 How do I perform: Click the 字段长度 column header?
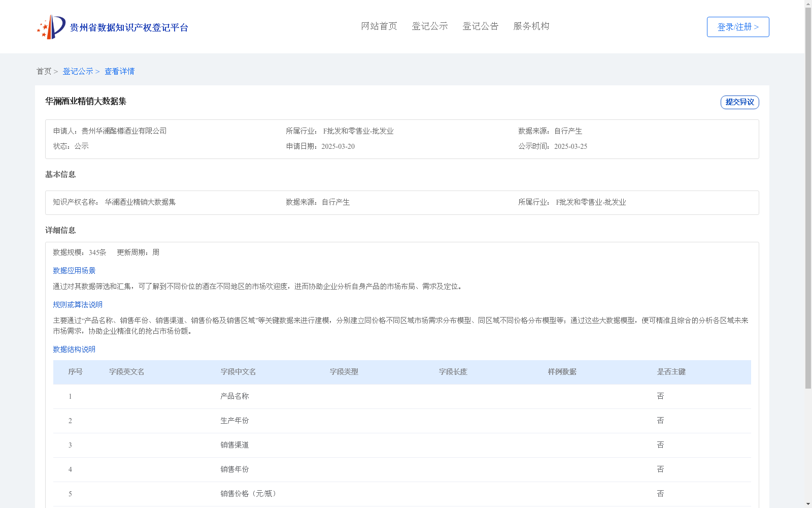(453, 372)
